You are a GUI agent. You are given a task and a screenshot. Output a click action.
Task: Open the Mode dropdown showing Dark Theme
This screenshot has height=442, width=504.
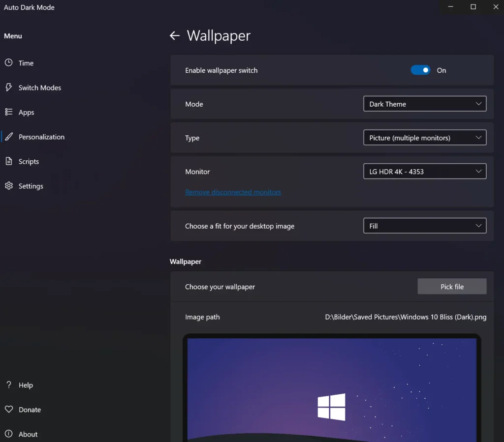point(424,104)
